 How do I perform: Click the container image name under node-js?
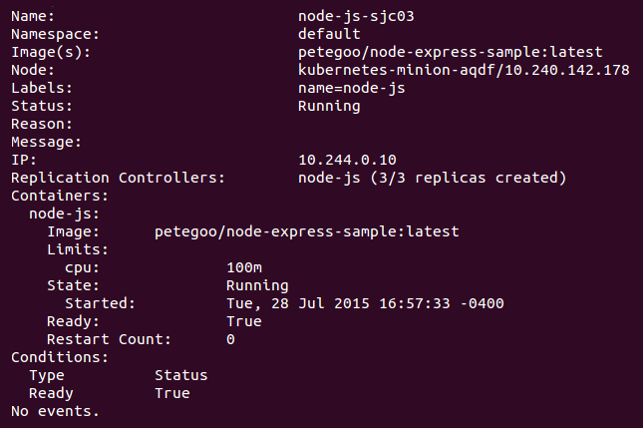click(307, 231)
